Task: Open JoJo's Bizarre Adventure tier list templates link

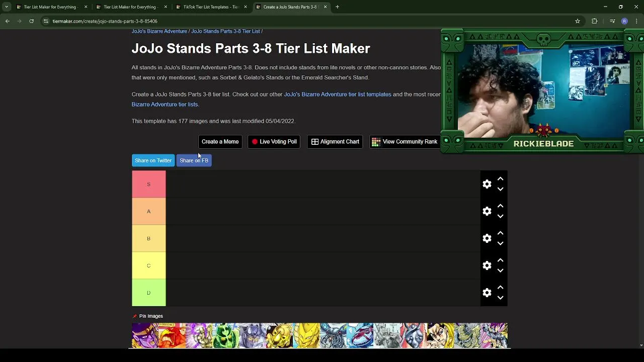Action: pyautogui.click(x=338, y=95)
